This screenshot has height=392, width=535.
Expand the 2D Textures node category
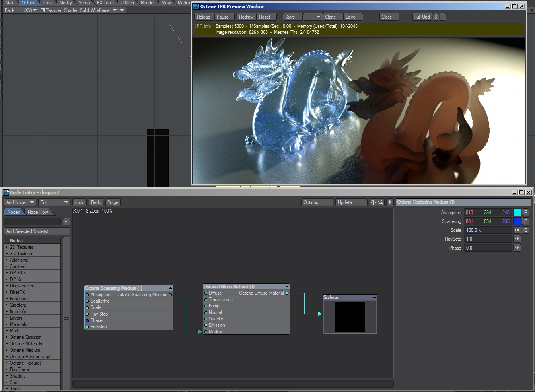(7, 247)
